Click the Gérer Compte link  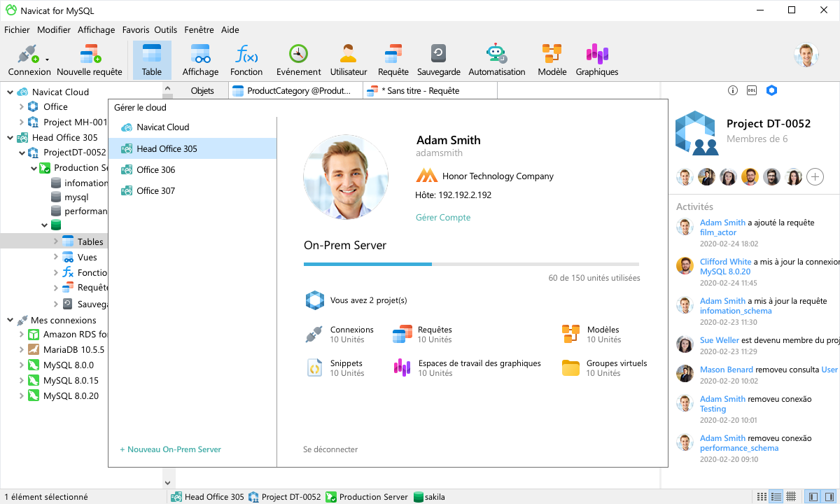pos(443,218)
